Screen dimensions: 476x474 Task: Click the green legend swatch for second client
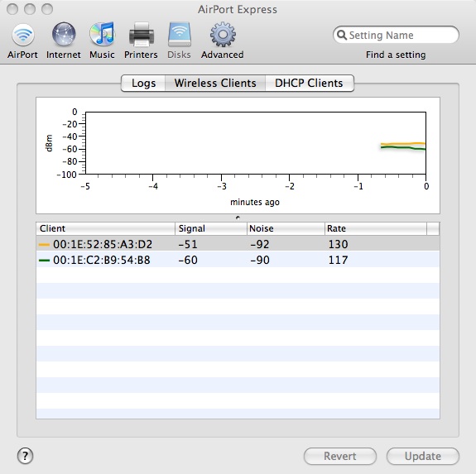click(44, 261)
